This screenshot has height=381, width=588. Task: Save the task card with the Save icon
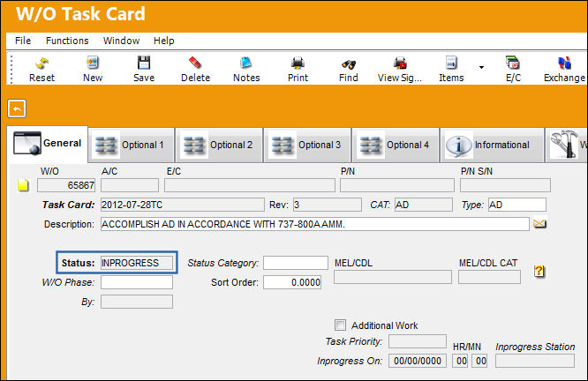[144, 69]
